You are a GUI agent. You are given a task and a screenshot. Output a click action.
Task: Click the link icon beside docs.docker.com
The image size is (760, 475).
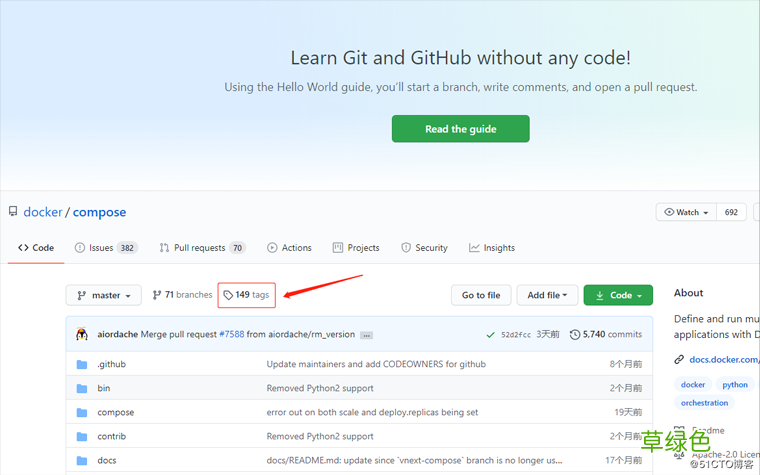click(x=679, y=359)
